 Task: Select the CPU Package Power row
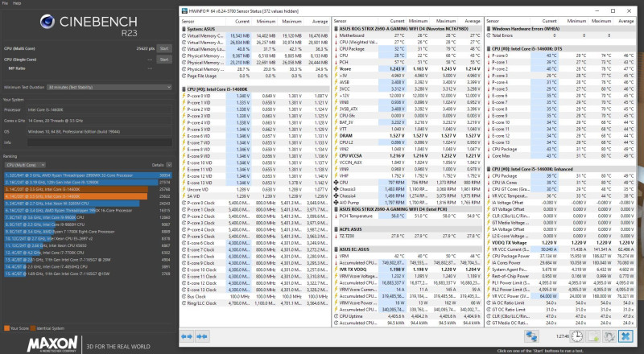click(x=560, y=256)
